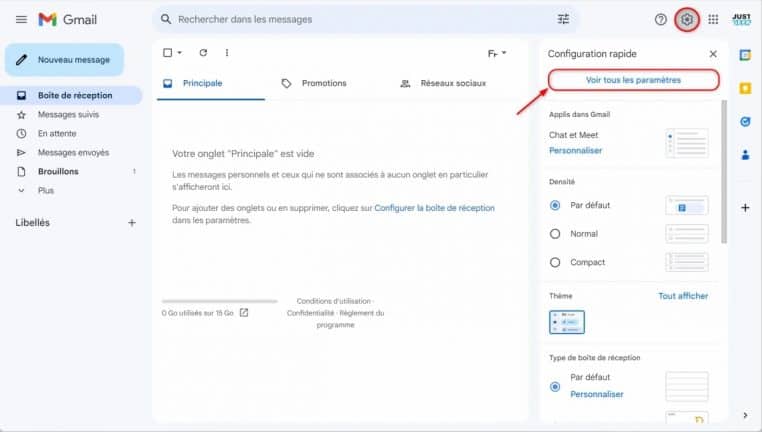Toggle the main menu hamburger icon
Image resolution: width=762 pixels, height=432 pixels.
click(x=21, y=19)
